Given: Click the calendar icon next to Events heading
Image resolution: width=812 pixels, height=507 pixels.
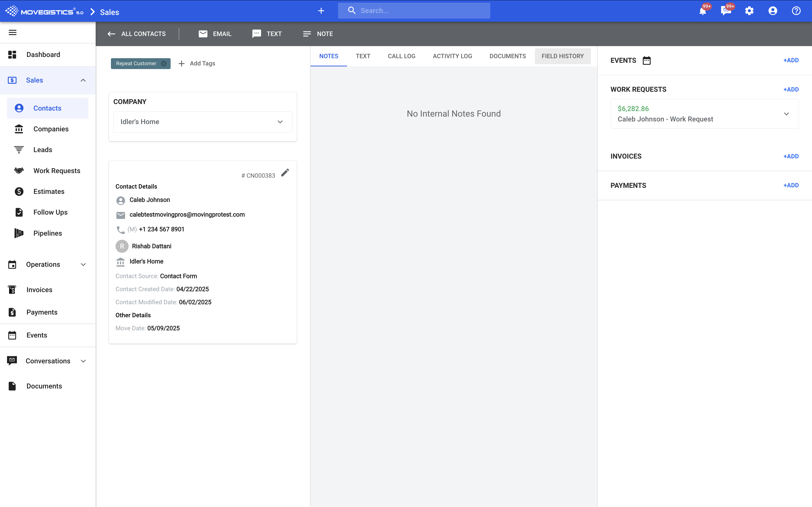Looking at the screenshot, I should tap(646, 60).
